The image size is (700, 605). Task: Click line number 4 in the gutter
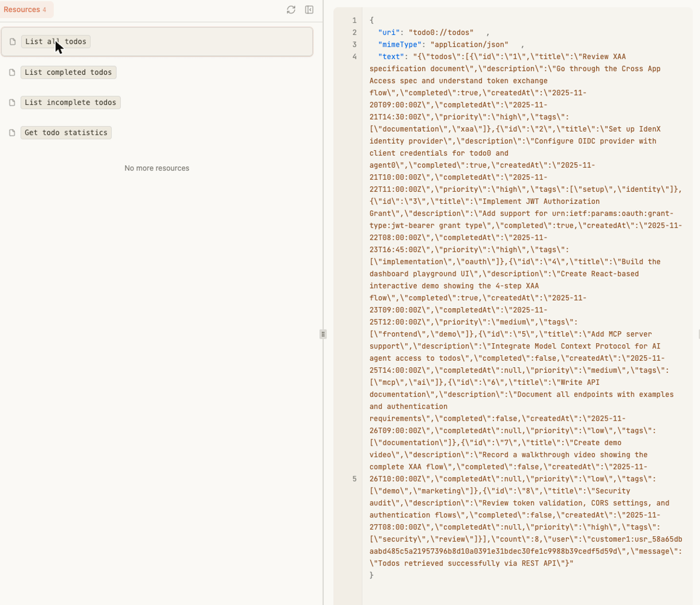tap(354, 56)
